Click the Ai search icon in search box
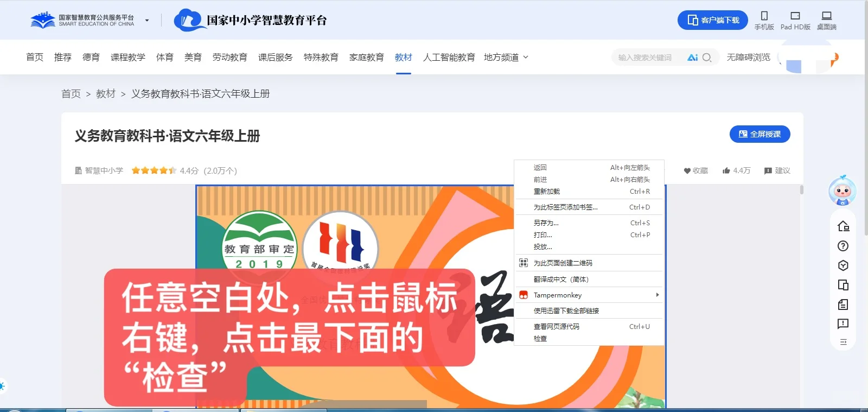The image size is (868, 412). pos(693,58)
